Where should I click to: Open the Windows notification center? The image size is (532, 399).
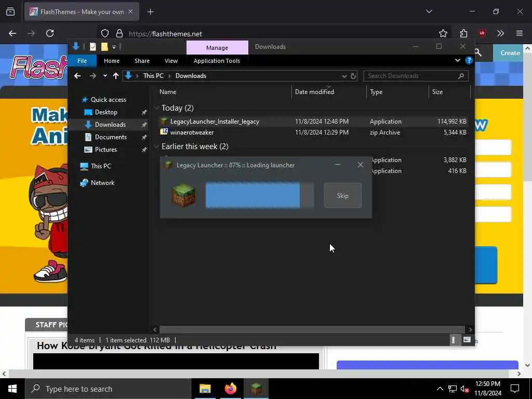[x=515, y=389]
